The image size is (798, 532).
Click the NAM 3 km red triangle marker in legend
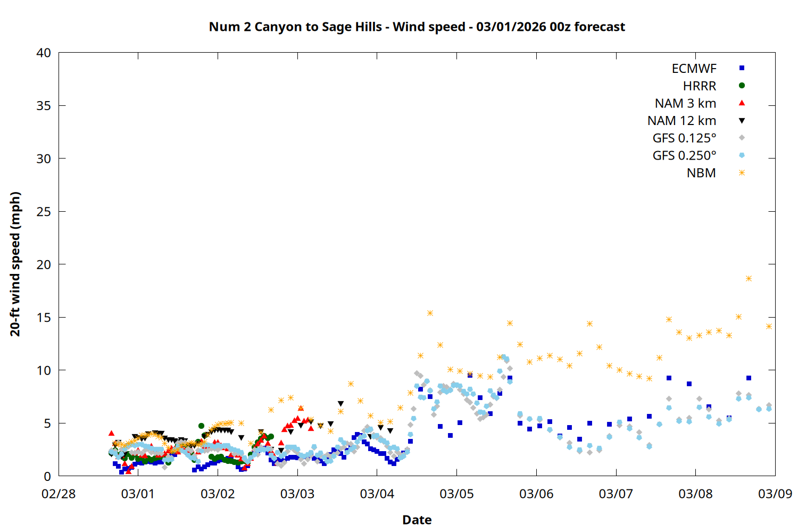coord(742,103)
